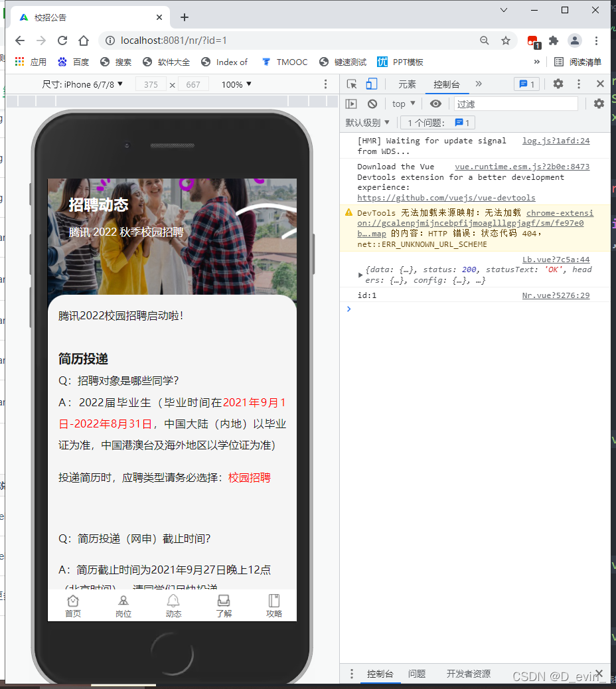Open the log.js?1afd:24 source link

coord(556,141)
